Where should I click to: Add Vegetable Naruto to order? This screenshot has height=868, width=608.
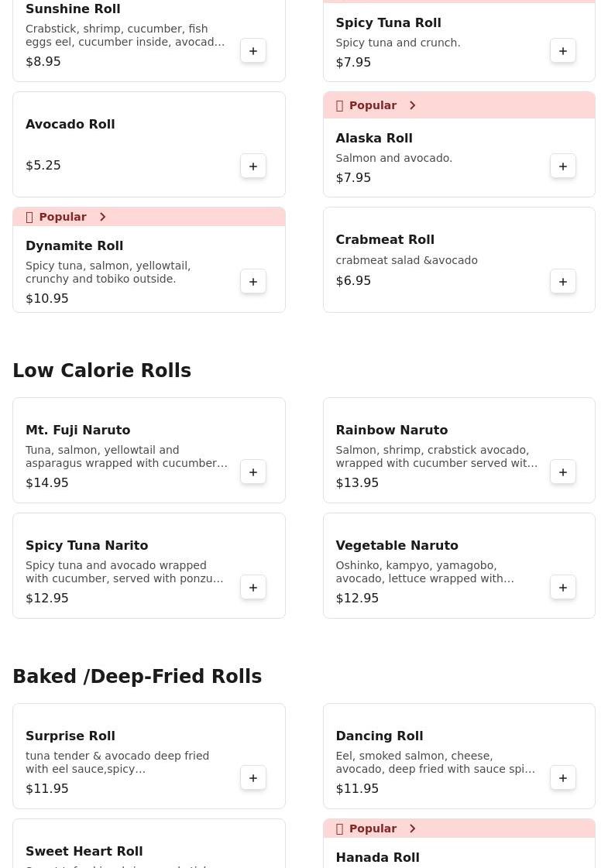[x=563, y=588]
